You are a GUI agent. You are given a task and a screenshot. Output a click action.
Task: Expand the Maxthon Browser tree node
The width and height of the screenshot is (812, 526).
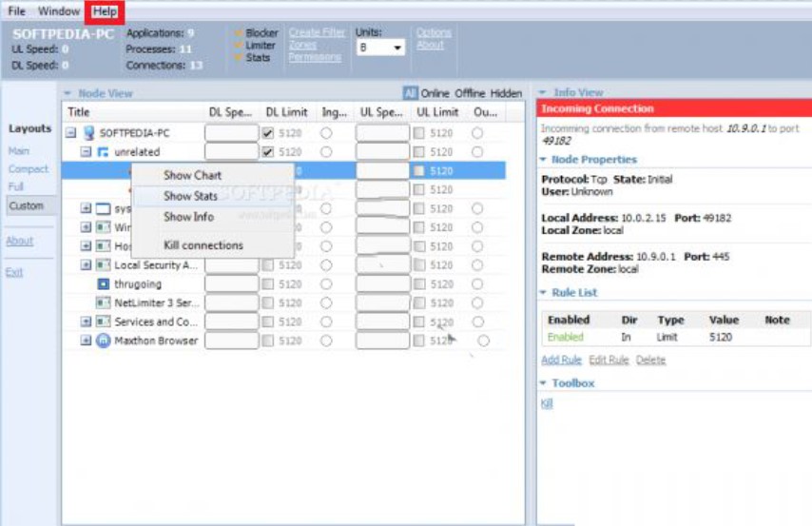(x=86, y=341)
